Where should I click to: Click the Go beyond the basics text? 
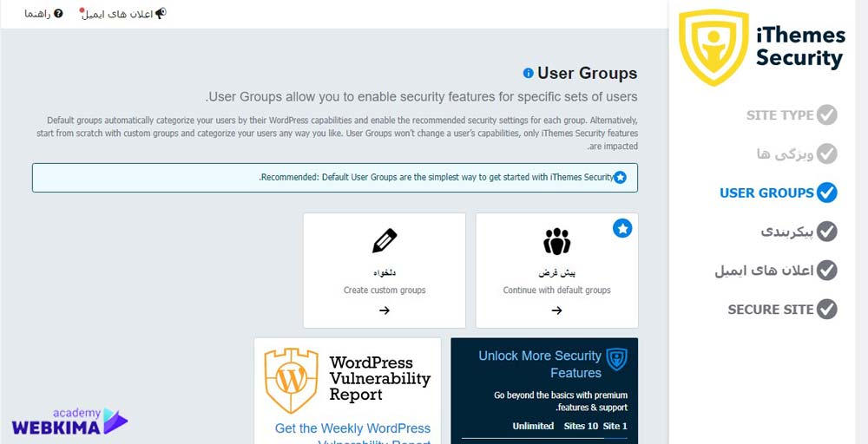click(561, 402)
